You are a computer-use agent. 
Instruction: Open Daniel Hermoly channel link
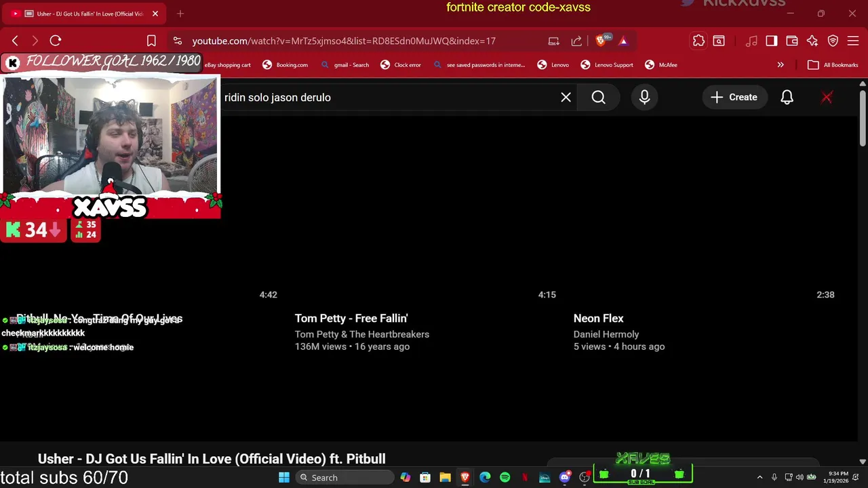click(606, 334)
